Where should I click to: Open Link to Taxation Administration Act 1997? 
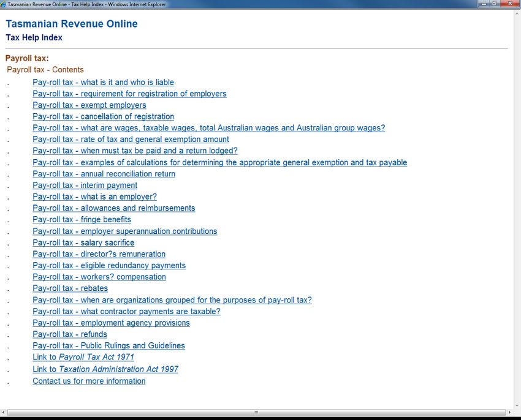(x=105, y=369)
